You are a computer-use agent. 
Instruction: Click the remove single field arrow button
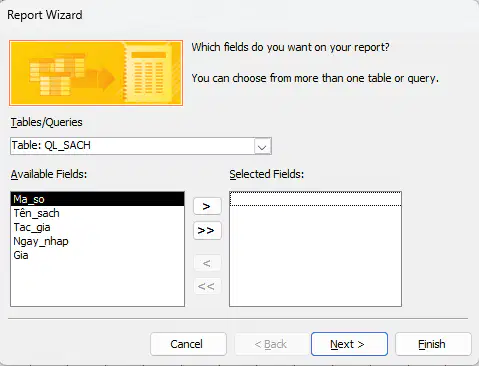click(207, 263)
